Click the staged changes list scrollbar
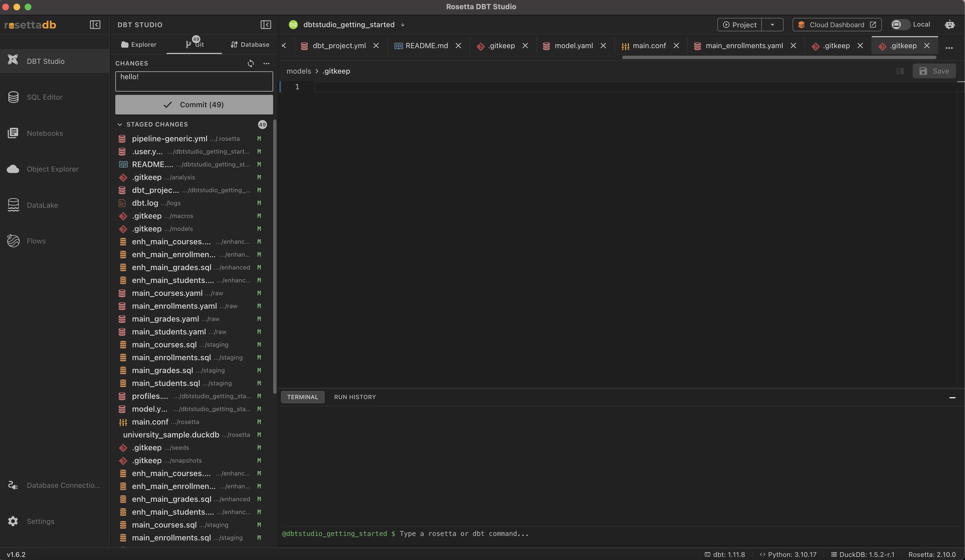This screenshot has height=560, width=965. point(275,257)
